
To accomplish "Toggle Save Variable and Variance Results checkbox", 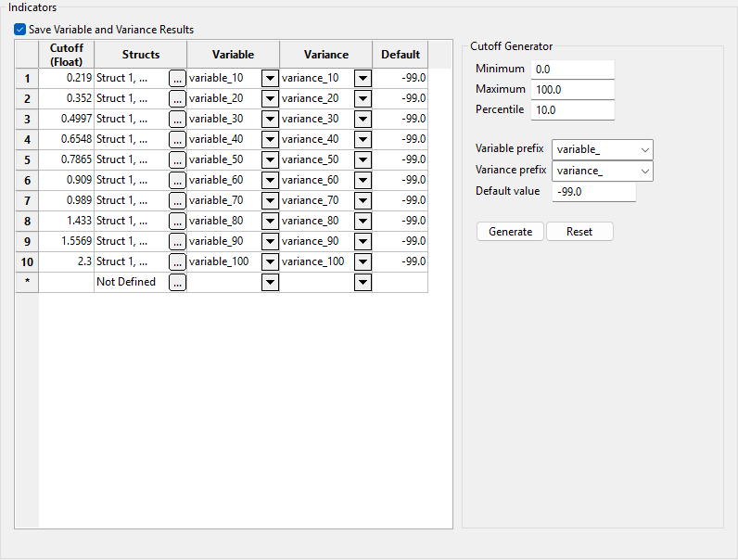I will [20, 30].
